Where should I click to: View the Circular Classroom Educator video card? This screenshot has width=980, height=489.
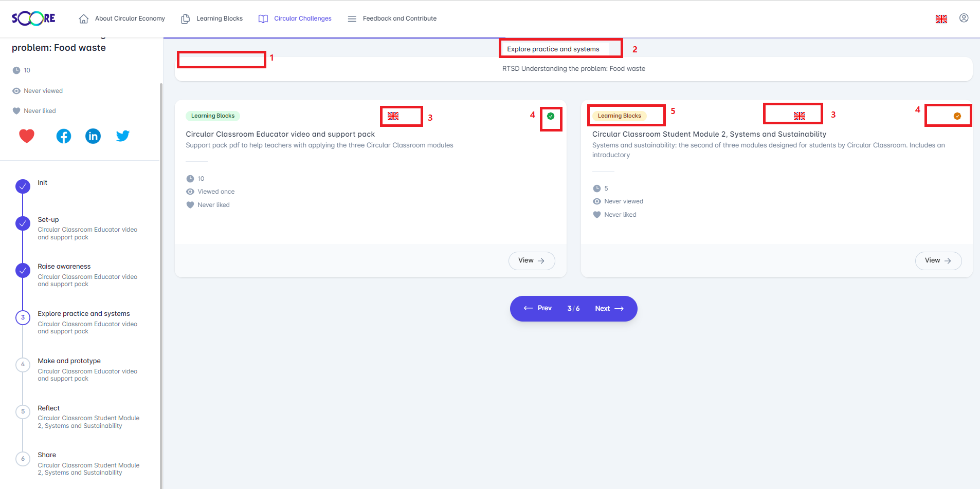coord(532,261)
